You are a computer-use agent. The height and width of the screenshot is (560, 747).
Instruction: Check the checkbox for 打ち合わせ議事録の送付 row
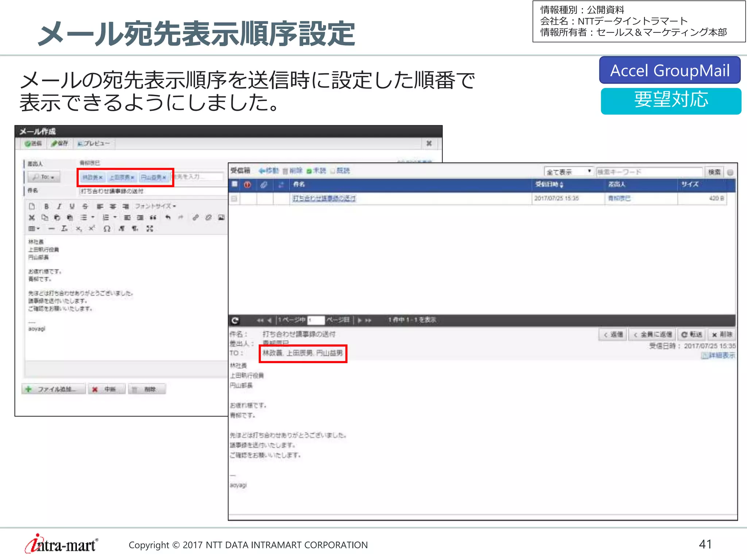pos(234,199)
